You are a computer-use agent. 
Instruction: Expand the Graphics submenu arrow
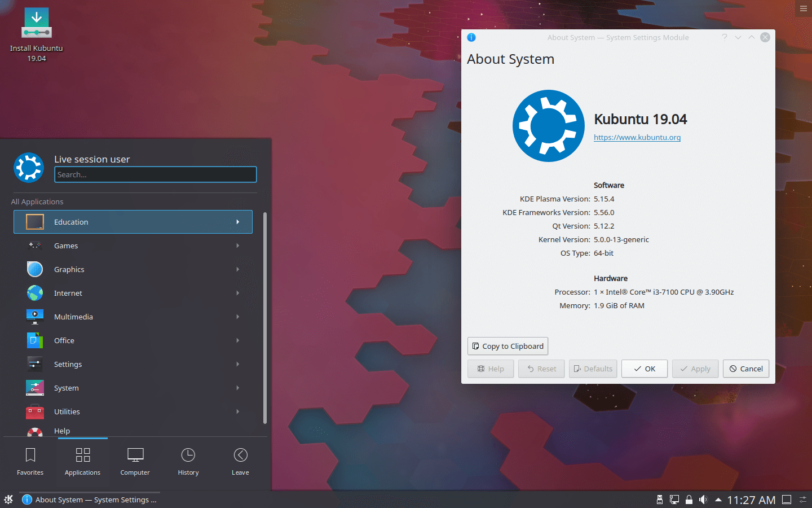click(x=238, y=269)
